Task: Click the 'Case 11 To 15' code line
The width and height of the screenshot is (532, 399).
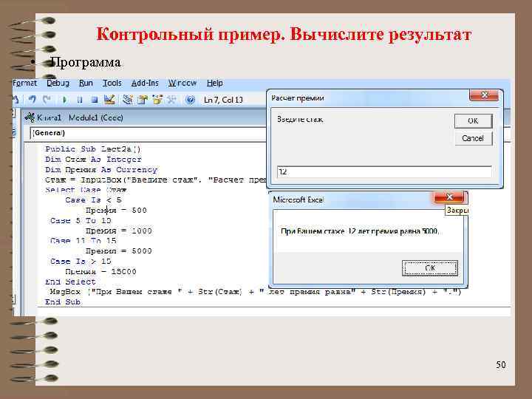Action: point(83,241)
